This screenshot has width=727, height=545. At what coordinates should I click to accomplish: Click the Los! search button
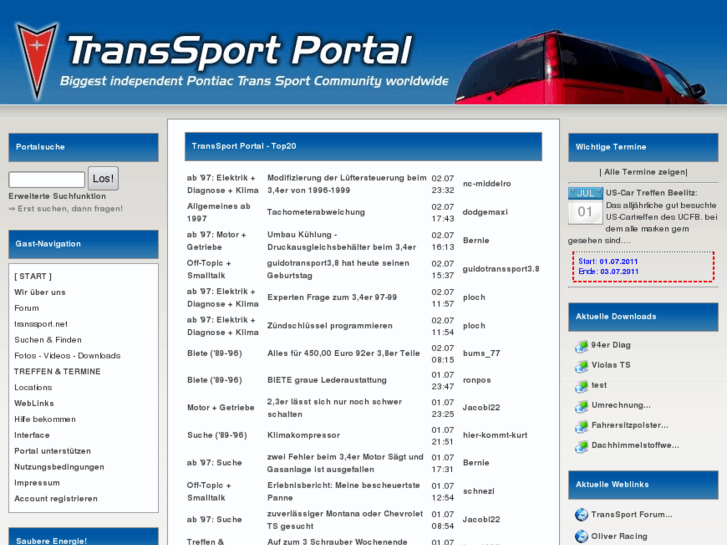(x=103, y=179)
